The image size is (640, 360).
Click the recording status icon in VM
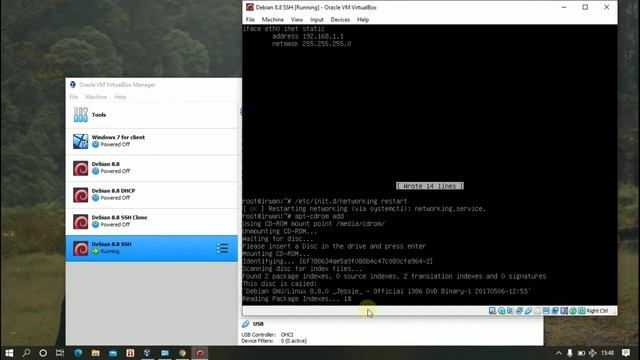point(555,311)
